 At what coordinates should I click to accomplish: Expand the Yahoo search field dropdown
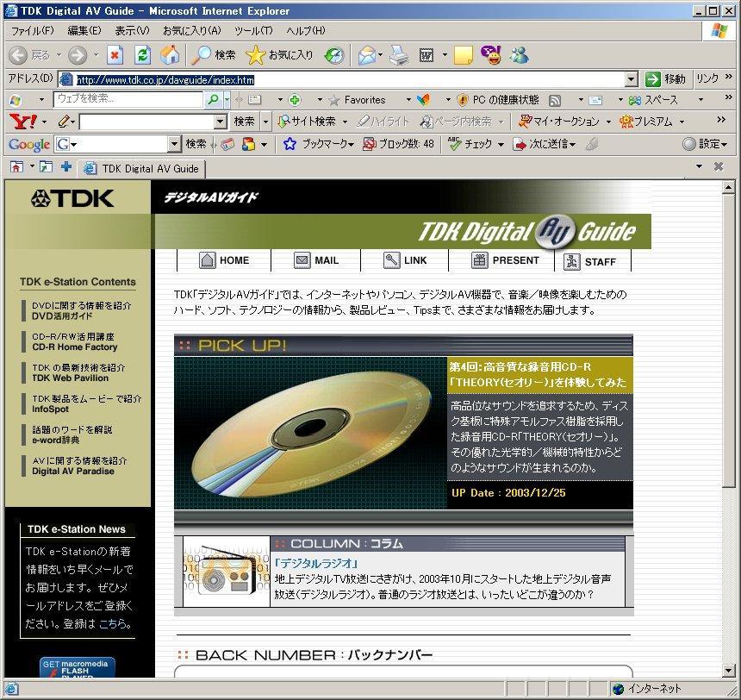[220, 122]
